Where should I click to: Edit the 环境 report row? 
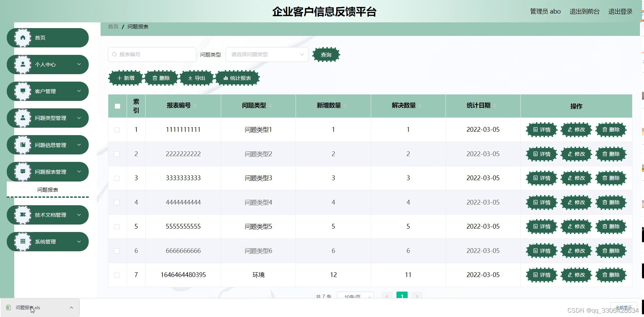[x=576, y=275]
